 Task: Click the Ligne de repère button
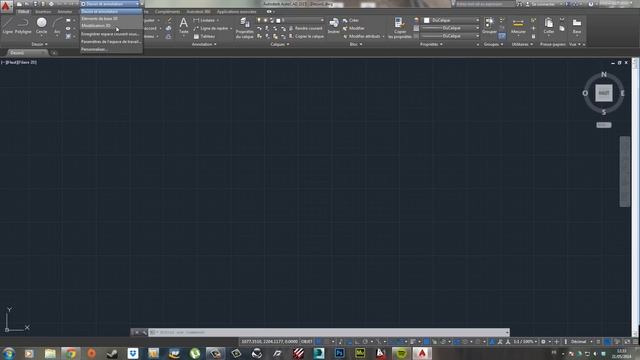pyautogui.click(x=212, y=28)
